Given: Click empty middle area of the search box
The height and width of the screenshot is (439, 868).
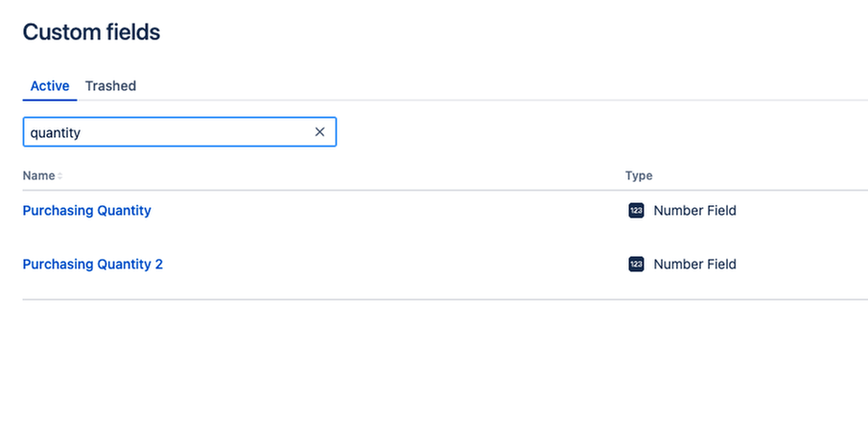Looking at the screenshot, I should [x=194, y=132].
